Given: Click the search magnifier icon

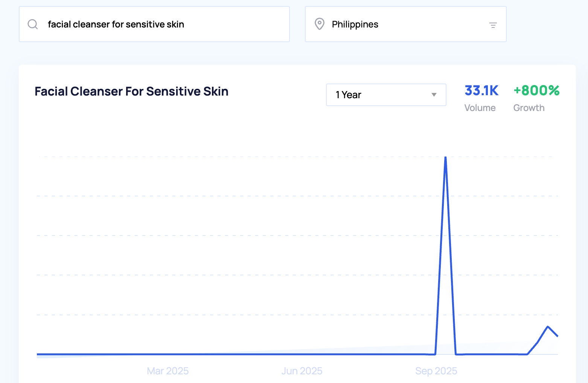Looking at the screenshot, I should click(x=33, y=24).
